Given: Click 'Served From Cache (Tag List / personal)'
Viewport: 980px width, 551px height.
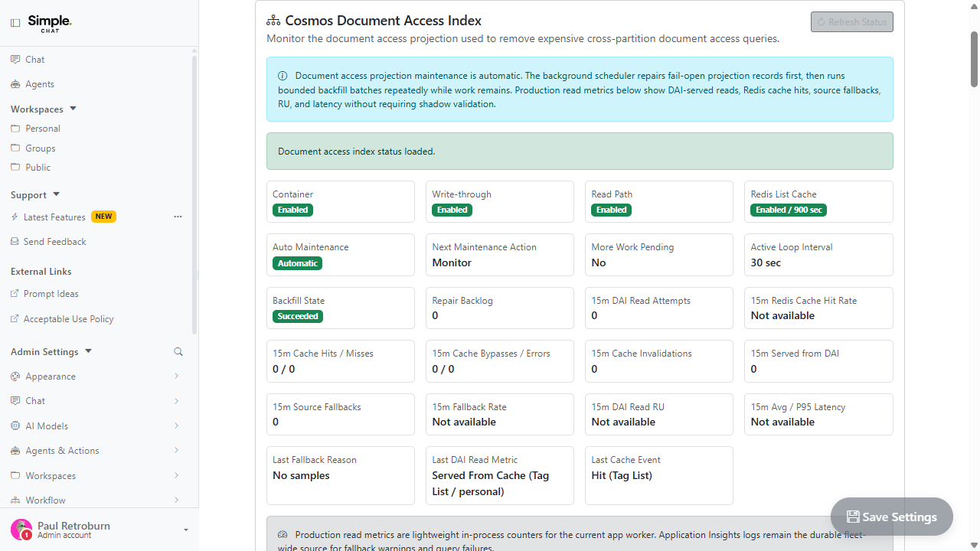Looking at the screenshot, I should 491,484.
